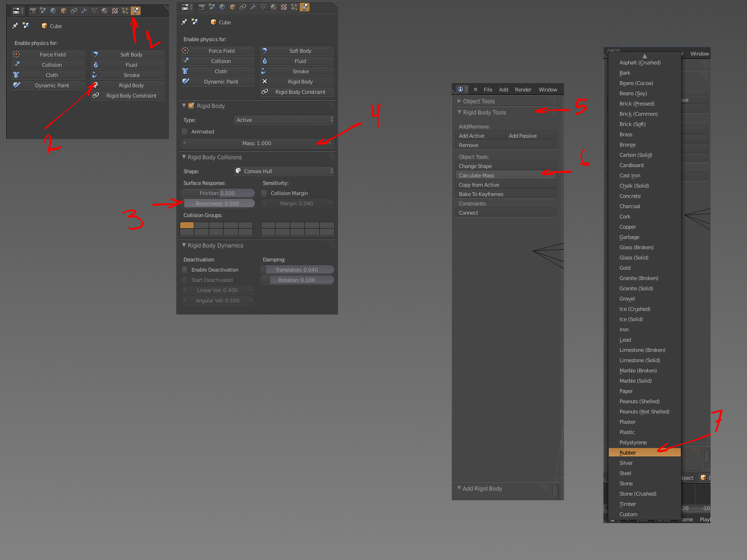This screenshot has height=560, width=747.
Task: Toggle the highlighted first collision group box
Action: 187,225
